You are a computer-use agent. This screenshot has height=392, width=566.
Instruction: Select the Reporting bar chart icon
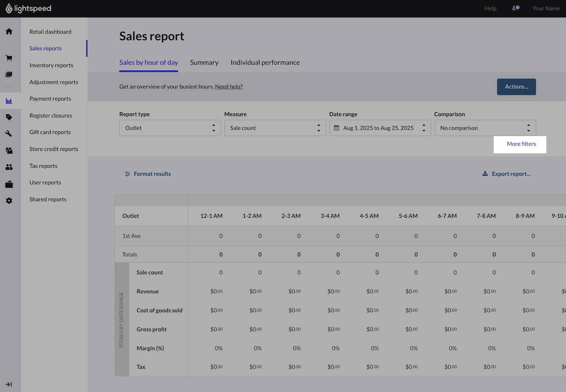coord(9,101)
